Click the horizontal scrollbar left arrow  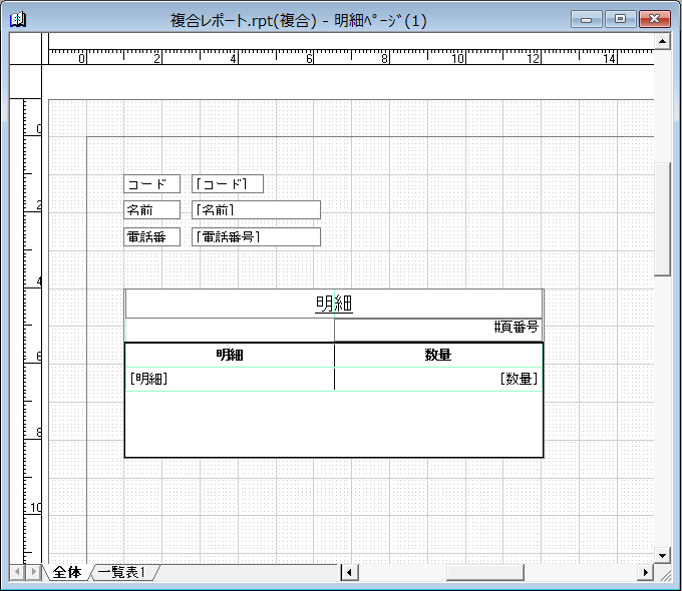click(x=349, y=572)
